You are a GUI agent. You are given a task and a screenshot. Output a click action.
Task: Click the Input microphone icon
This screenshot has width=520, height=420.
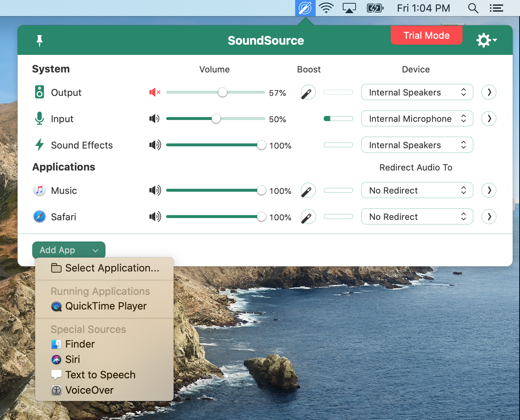pyautogui.click(x=40, y=119)
